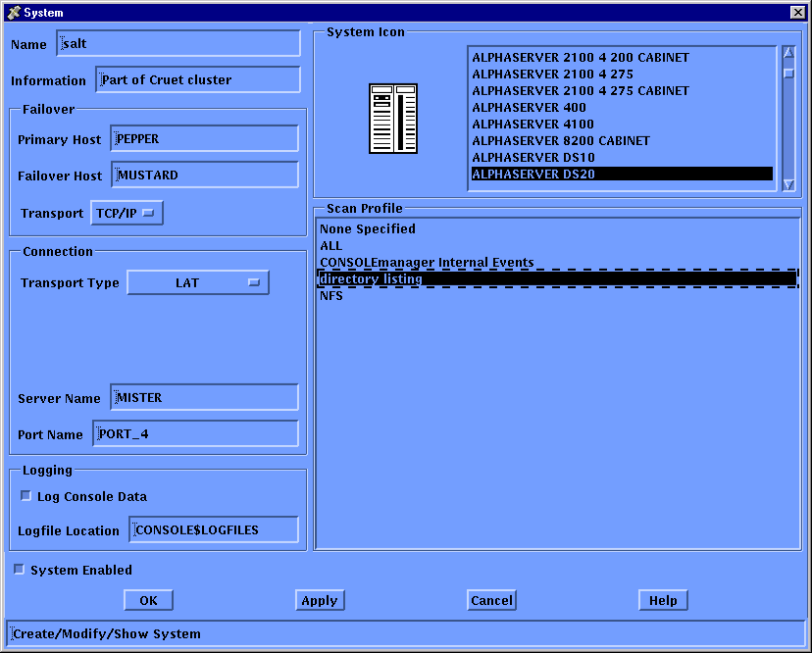The image size is (812, 653).
Task: Enable the System Enabled checkbox
Action: tap(20, 570)
